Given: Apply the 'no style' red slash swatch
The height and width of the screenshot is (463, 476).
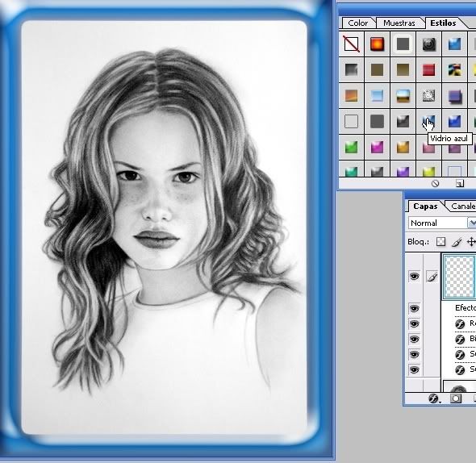Looking at the screenshot, I should (x=351, y=44).
